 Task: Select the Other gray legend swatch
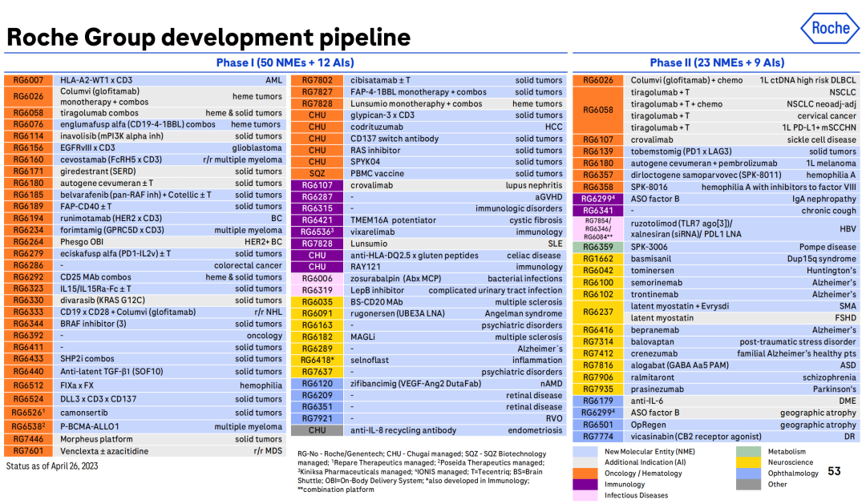[x=749, y=484]
